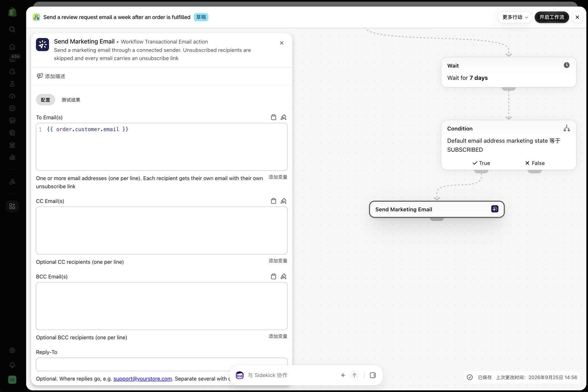The height and width of the screenshot is (392, 588).
Task: Open support@yourstore.com link
Action: pyautogui.click(x=143, y=379)
